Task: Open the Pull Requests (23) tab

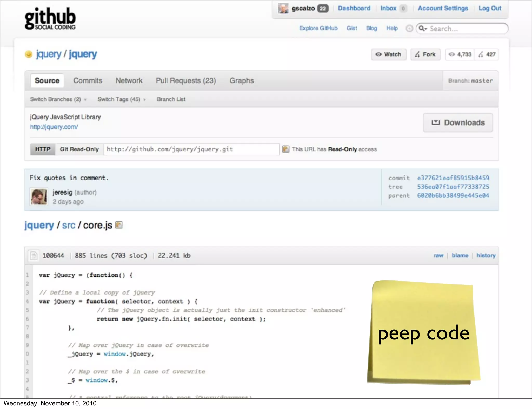Action: coord(186,81)
